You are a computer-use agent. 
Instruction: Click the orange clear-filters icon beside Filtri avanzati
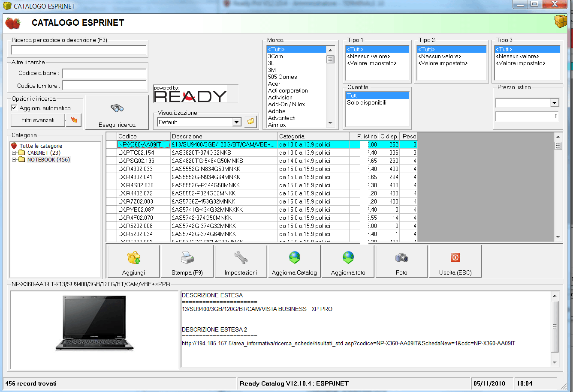(74, 120)
